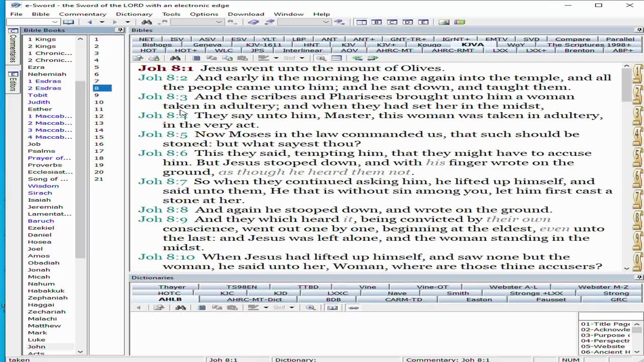This screenshot has height=362, width=644.
Task: Click bookmark tab number 1 on right edge
Action: pyautogui.click(x=638, y=74)
